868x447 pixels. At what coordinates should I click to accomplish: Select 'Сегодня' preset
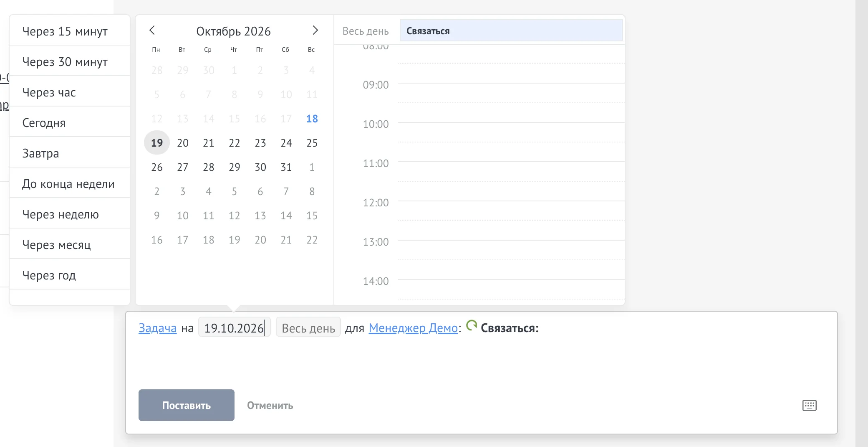click(x=70, y=123)
